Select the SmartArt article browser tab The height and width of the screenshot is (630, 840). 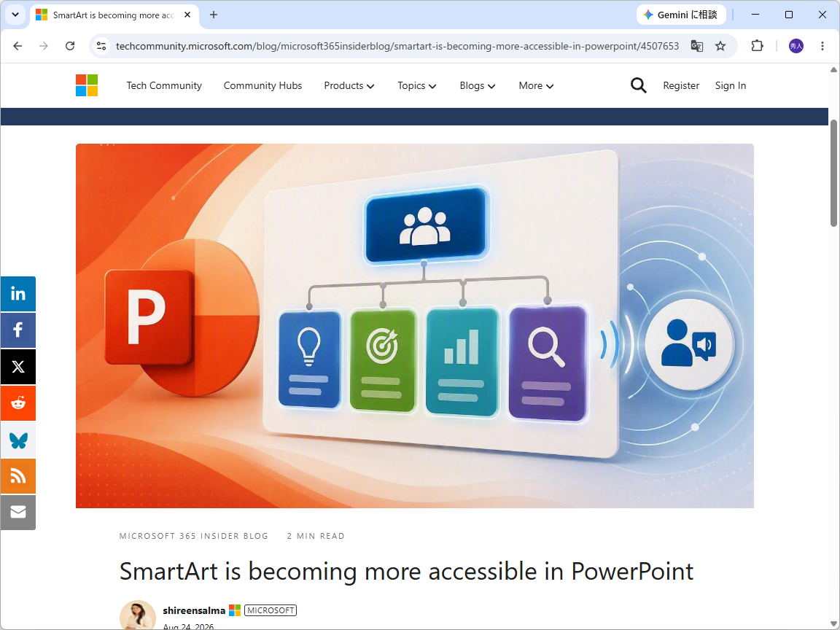[x=114, y=15]
